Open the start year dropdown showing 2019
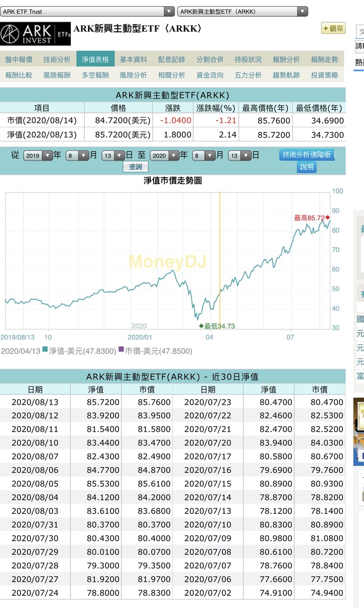The width and height of the screenshot is (364, 608). click(38, 156)
